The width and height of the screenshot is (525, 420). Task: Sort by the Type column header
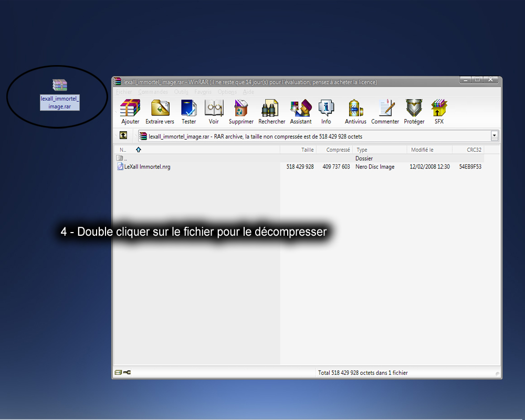pos(380,150)
